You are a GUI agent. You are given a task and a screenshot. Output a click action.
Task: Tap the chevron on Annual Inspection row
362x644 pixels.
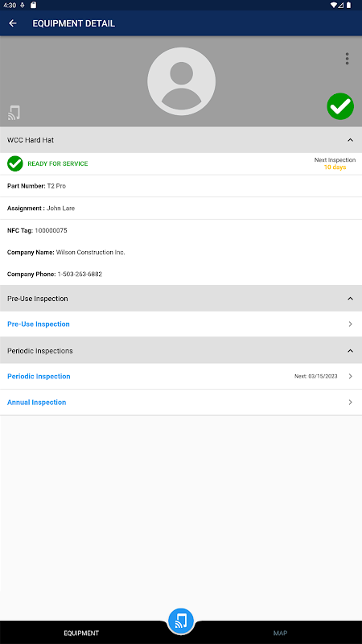coord(350,402)
